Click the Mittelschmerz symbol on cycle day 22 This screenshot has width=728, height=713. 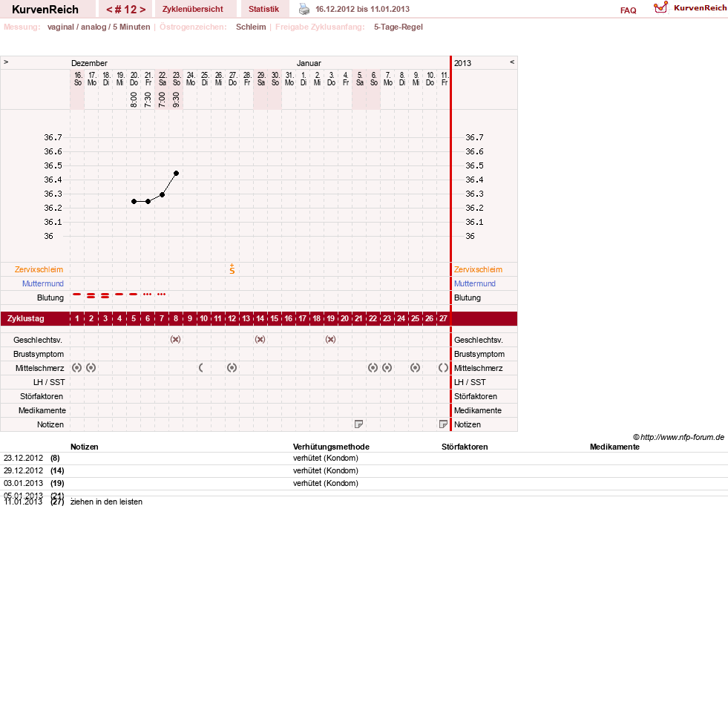[x=373, y=368]
